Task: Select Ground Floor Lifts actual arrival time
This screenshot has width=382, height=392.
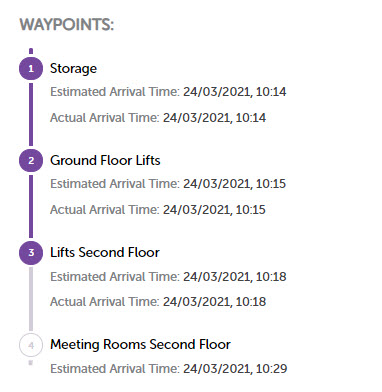Action: (214, 210)
